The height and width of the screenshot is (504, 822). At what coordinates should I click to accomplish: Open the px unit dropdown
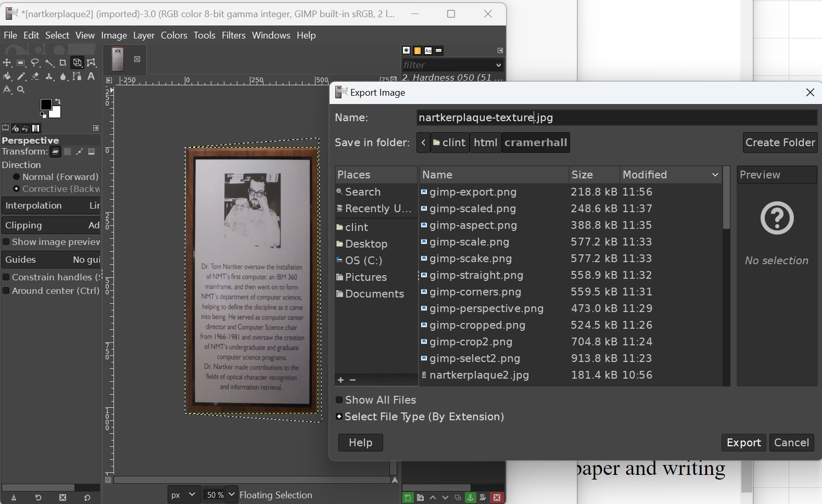tap(184, 495)
